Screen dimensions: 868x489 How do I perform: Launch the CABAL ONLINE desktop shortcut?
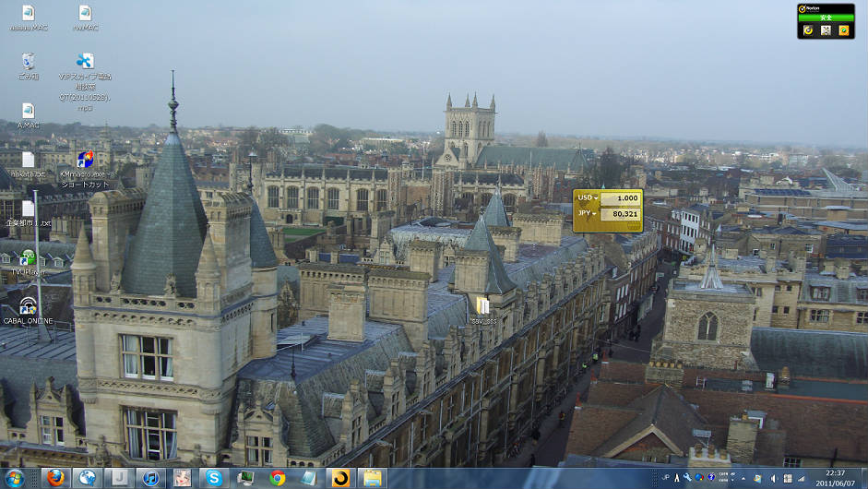point(29,306)
